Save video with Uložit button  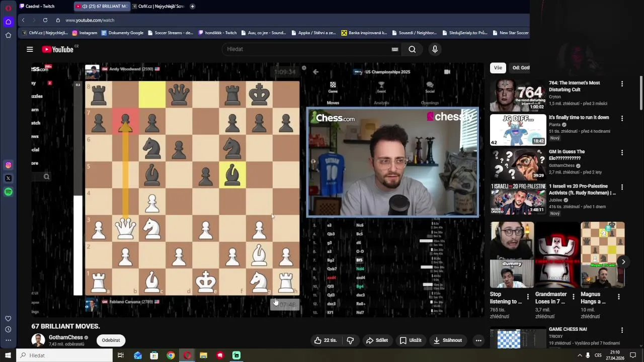411,340
